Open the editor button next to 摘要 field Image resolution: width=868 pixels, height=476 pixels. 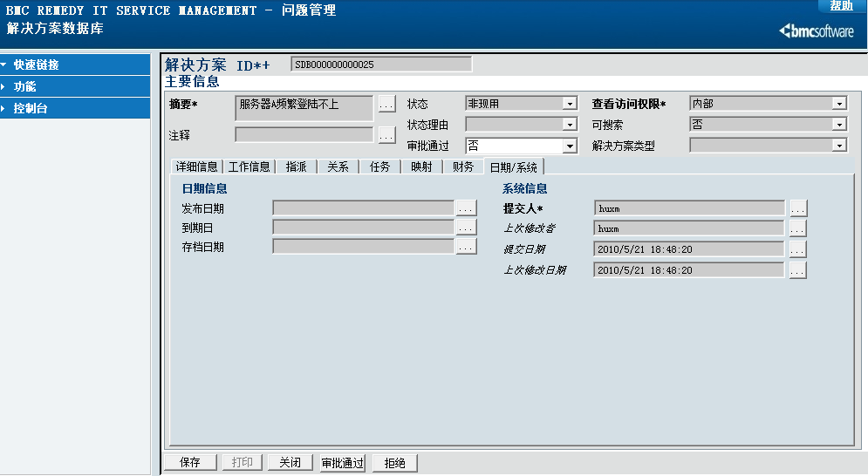[387, 104]
